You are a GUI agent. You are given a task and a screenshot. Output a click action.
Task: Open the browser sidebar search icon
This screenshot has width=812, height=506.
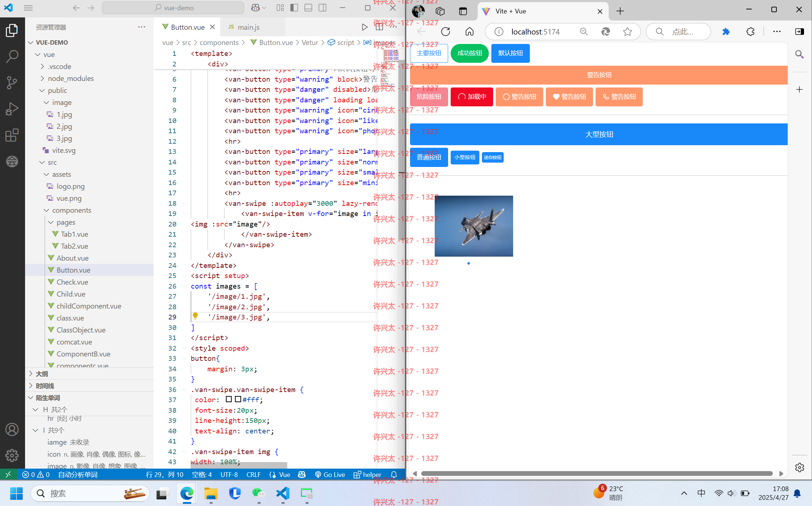[x=799, y=54]
